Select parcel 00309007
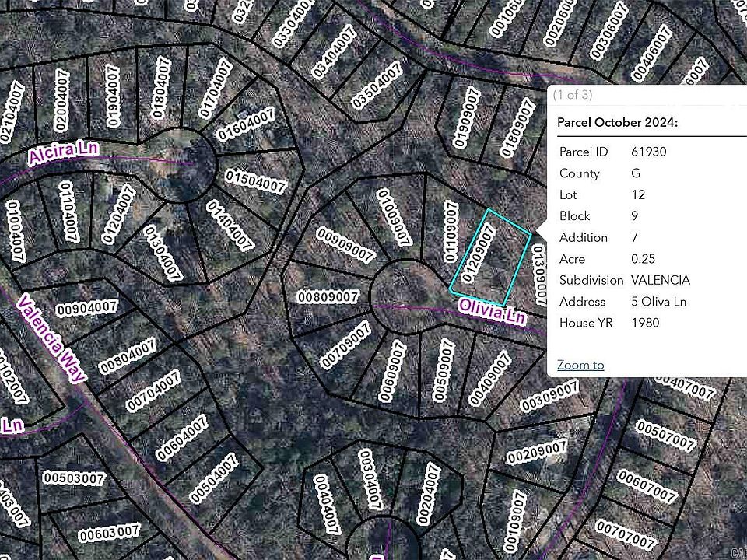 pyautogui.click(x=549, y=397)
